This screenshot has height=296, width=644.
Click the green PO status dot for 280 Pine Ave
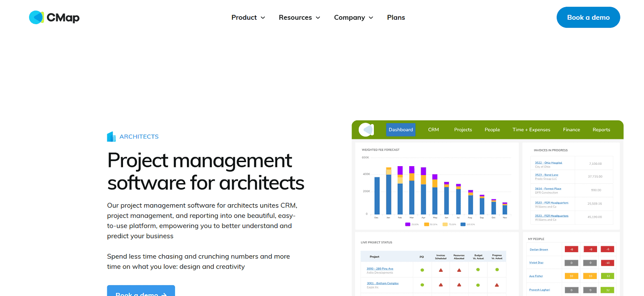(422, 270)
